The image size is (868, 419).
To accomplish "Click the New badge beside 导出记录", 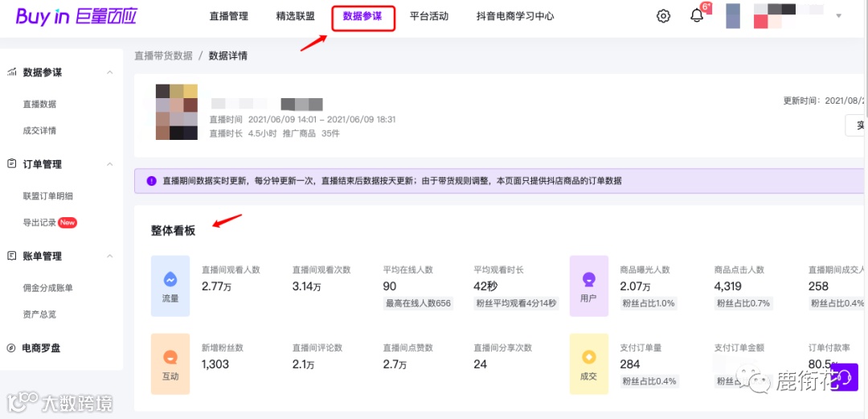I will coord(68,223).
